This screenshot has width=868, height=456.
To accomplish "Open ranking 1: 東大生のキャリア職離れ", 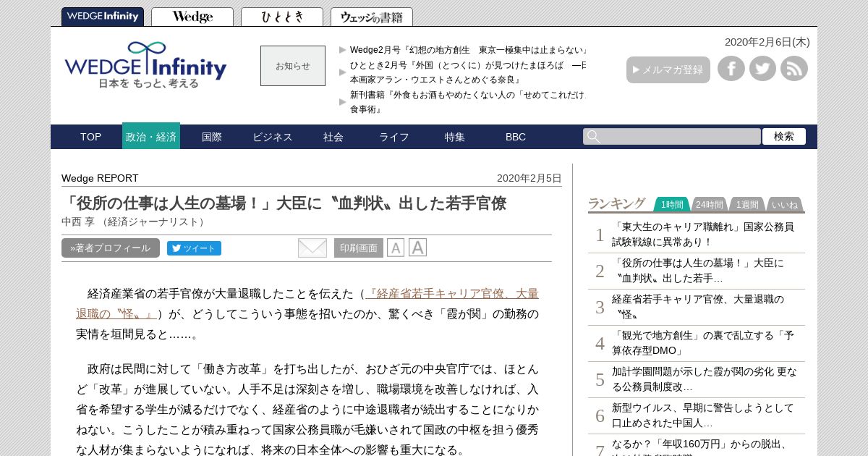I will tap(703, 235).
